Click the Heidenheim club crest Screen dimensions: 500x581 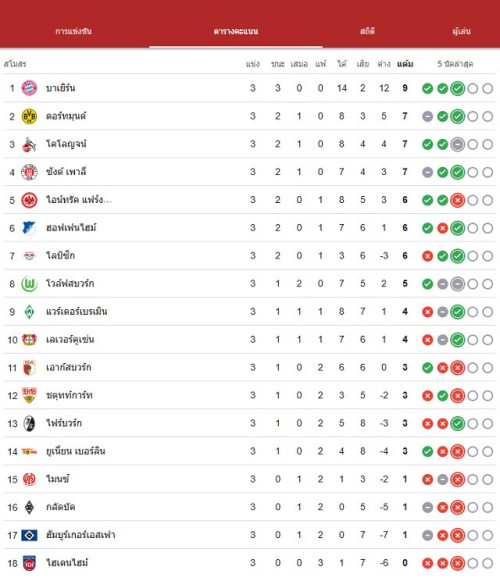29,563
